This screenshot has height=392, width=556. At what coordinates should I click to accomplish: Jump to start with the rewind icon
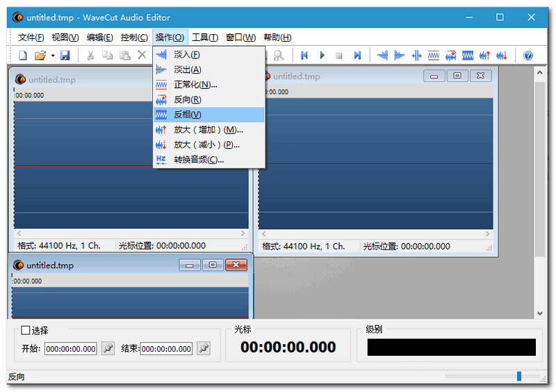pyautogui.click(x=304, y=56)
